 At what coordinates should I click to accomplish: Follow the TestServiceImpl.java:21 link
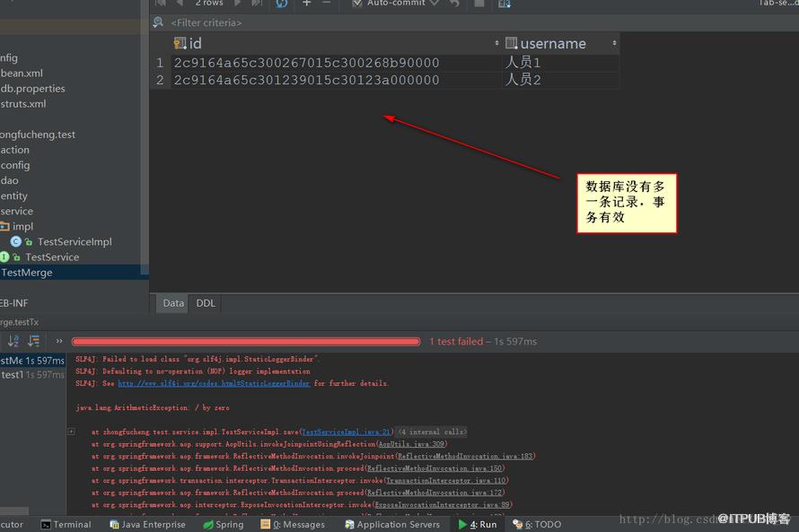(x=346, y=432)
